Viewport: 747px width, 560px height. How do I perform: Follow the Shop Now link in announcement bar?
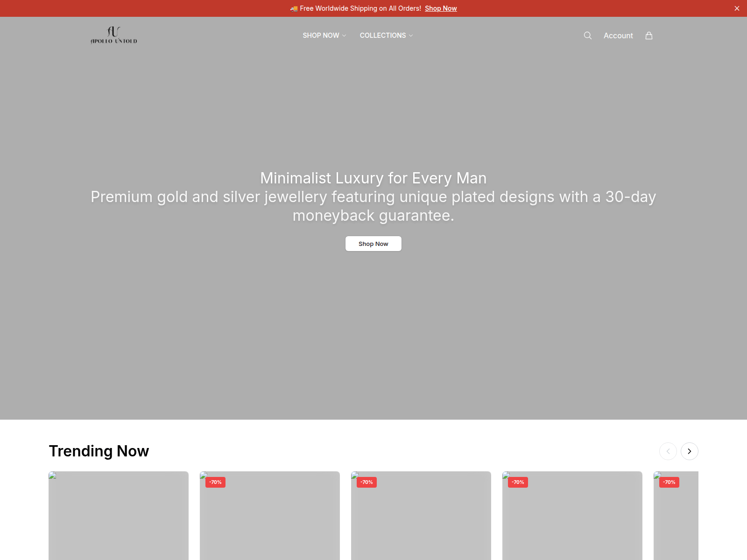441,8
